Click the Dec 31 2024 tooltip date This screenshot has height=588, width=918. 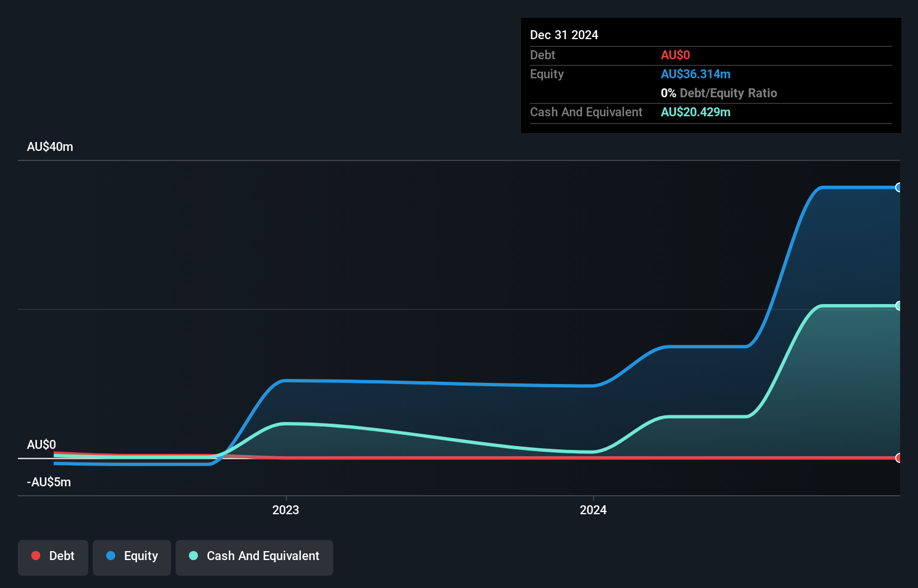pyautogui.click(x=564, y=35)
